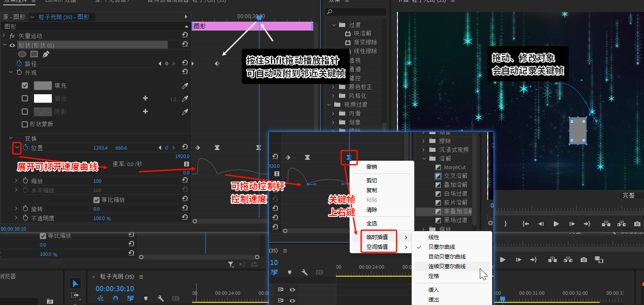The image size is (644, 305).
Task: Open the 阴影 color swatch
Action: point(43,112)
